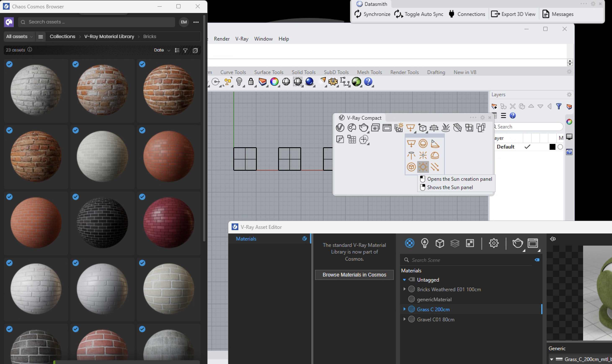Toggle the Default layer current checkmark
This screenshot has height=364, width=612.
527,147
